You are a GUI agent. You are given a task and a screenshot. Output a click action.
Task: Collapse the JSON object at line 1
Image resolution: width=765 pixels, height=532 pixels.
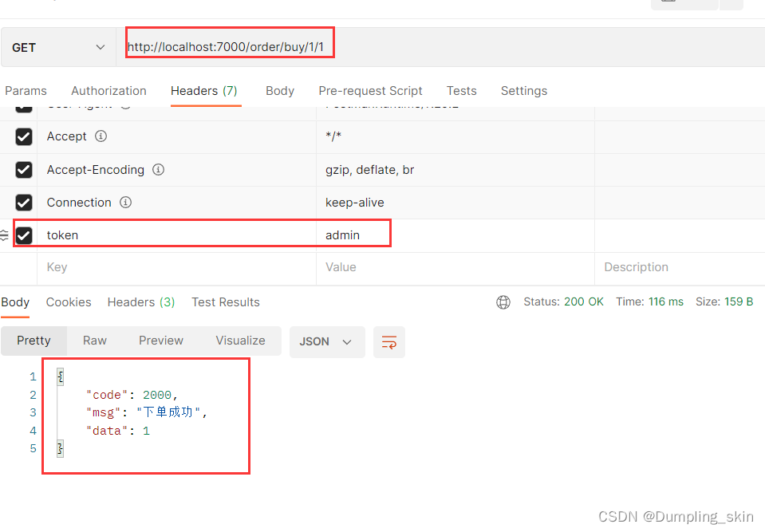click(x=60, y=376)
